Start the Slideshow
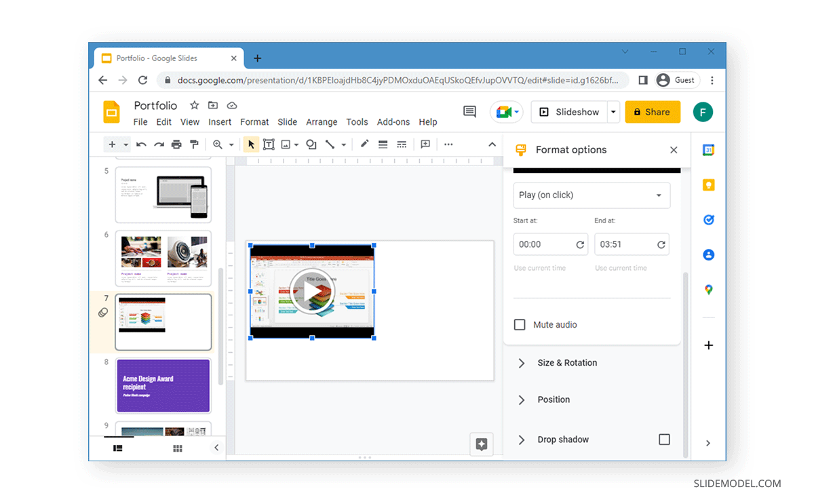Viewport: 814px width, 504px height. 569,112
